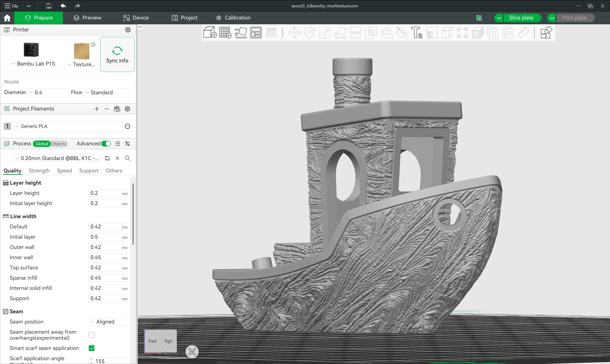610x364 pixels.
Task: Click the Right face of view cube
Action: pyautogui.click(x=168, y=341)
